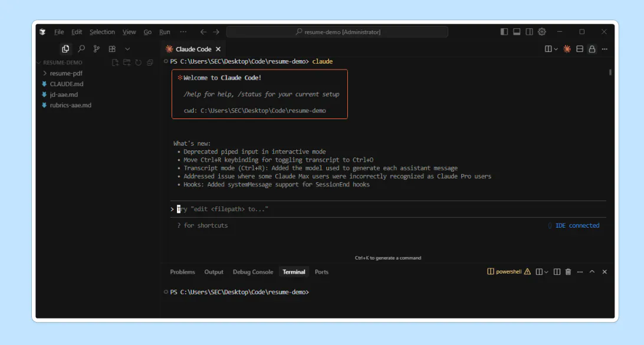Open the Explorer view icon
Screen dimensions: 644x345
coord(65,49)
